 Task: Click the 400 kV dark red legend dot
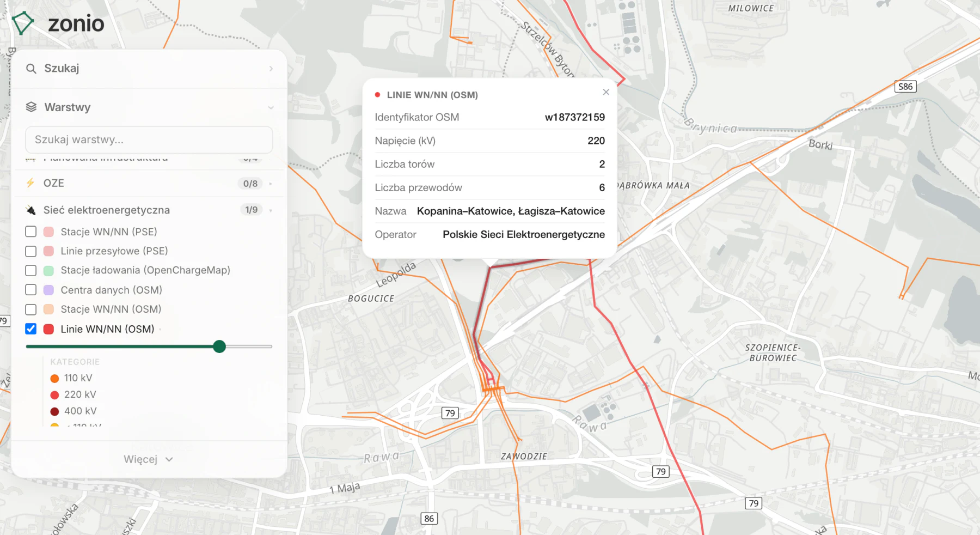pos(54,411)
